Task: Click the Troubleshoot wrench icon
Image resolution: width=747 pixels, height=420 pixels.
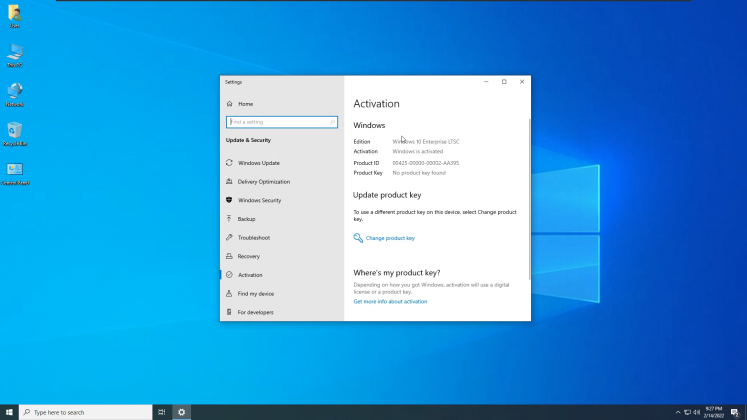Action: click(229, 237)
